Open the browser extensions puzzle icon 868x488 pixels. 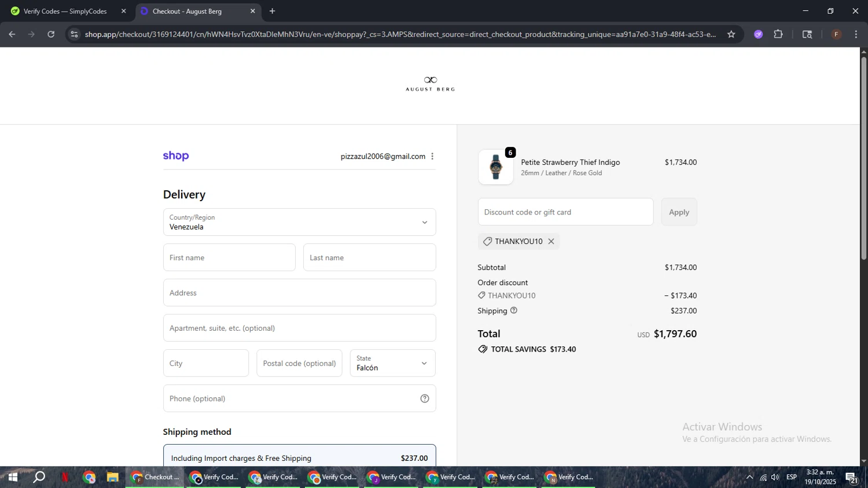pos(778,34)
